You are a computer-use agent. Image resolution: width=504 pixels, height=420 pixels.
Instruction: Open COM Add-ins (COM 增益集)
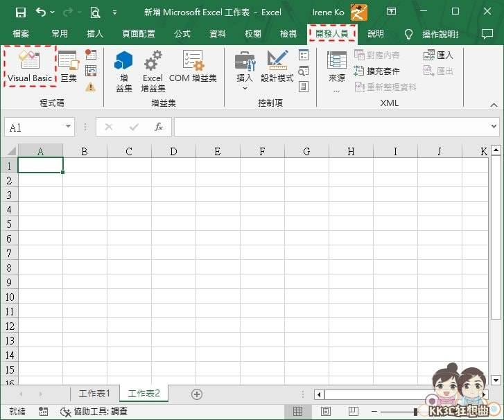pos(193,67)
